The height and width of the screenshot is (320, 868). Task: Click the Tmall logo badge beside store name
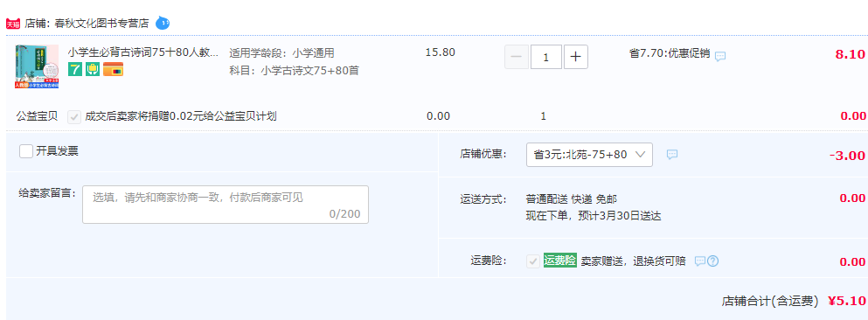(x=13, y=24)
